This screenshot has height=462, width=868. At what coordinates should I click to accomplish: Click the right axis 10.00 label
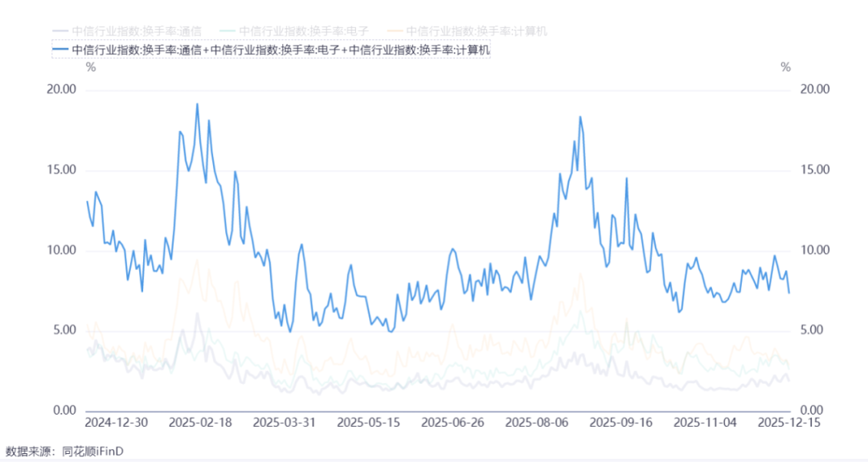[x=815, y=250]
